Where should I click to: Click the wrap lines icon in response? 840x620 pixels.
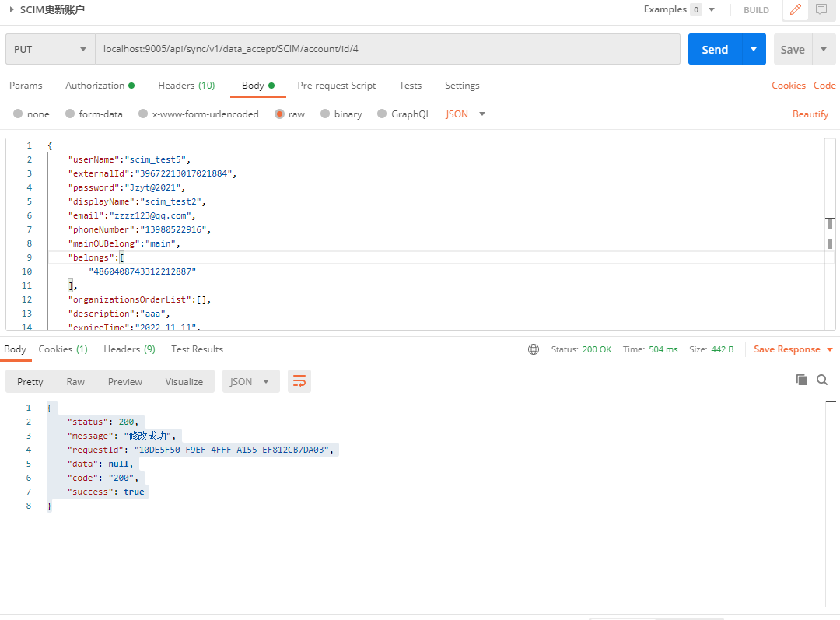pos(299,381)
